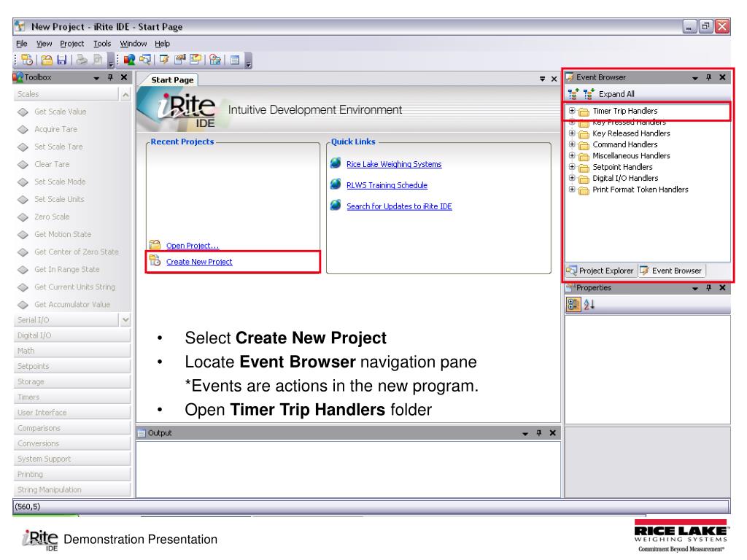Screen dimensions: 747x560
Task: Click the Command Handlers folder icon
Action: coord(584,145)
